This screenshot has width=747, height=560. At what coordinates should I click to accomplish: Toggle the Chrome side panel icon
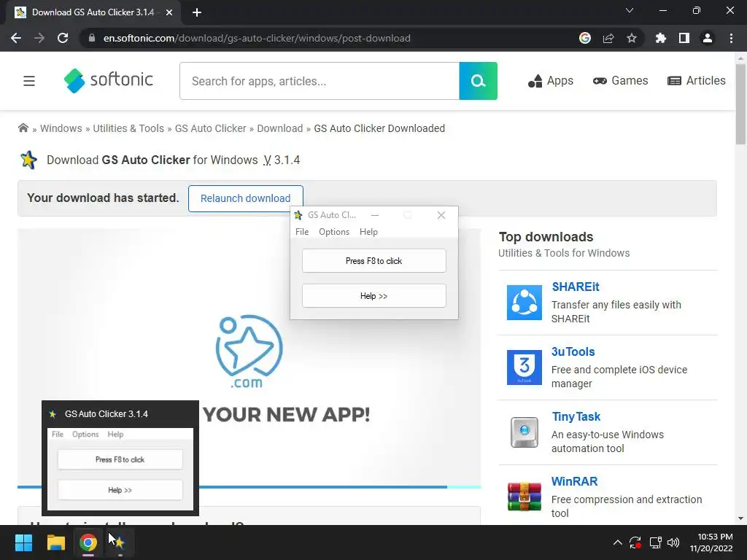(684, 38)
